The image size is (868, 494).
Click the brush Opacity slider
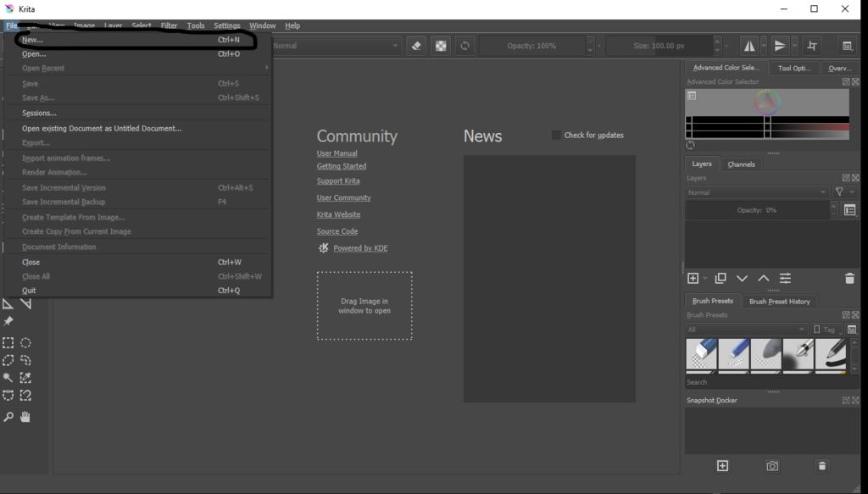531,46
